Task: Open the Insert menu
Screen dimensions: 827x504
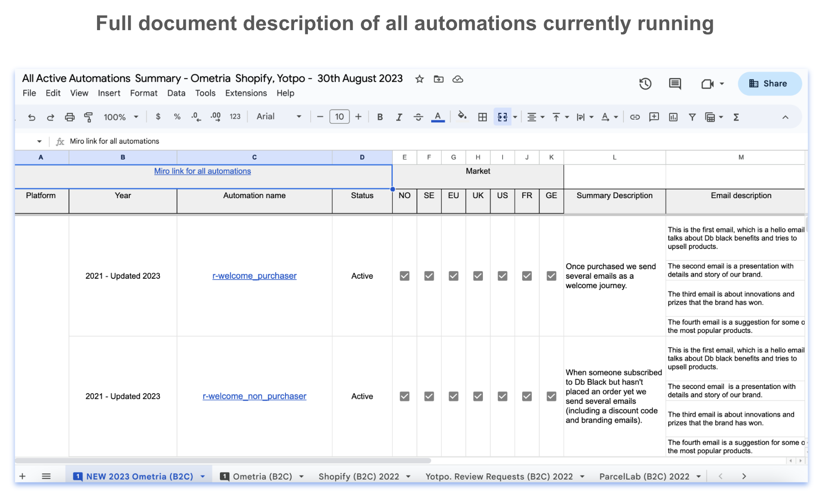Action: (x=109, y=93)
